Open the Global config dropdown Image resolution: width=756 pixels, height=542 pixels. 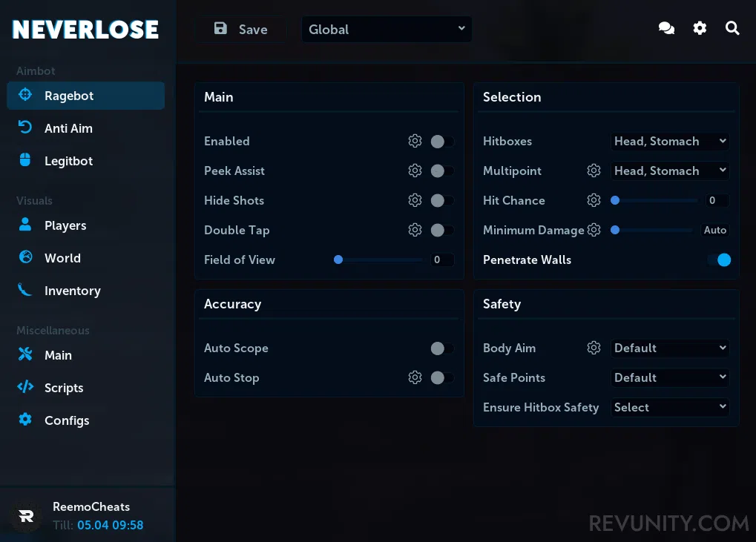pyautogui.click(x=387, y=30)
